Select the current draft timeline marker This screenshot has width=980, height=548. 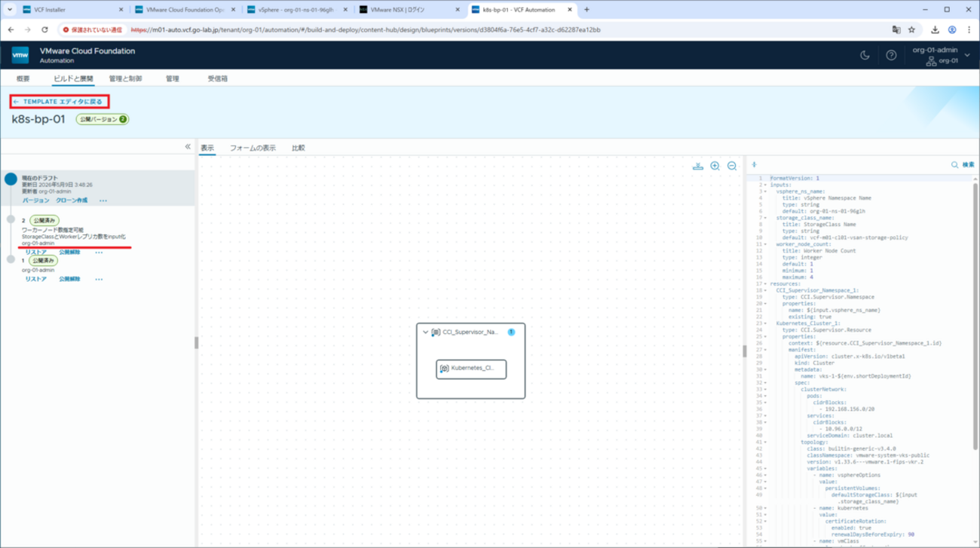coord(11,179)
